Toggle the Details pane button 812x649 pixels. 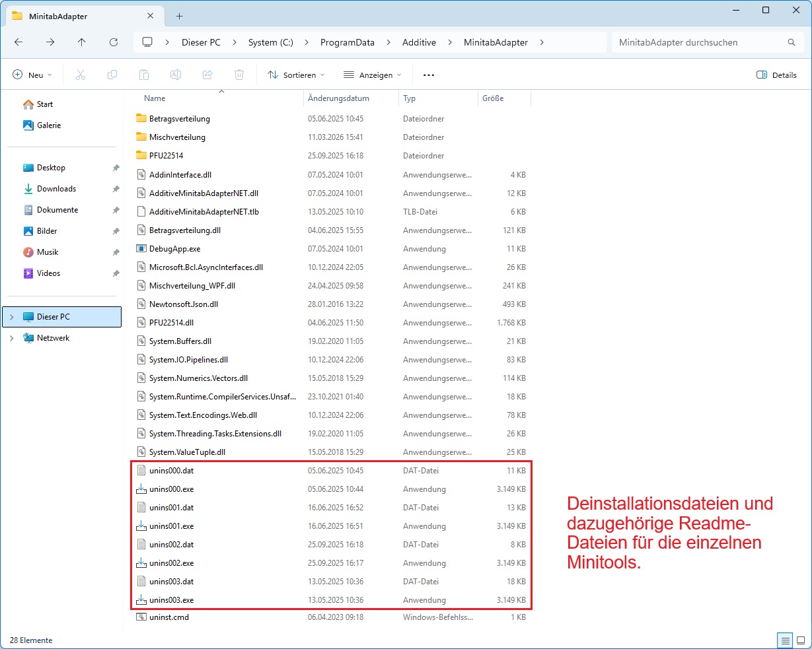pos(776,75)
